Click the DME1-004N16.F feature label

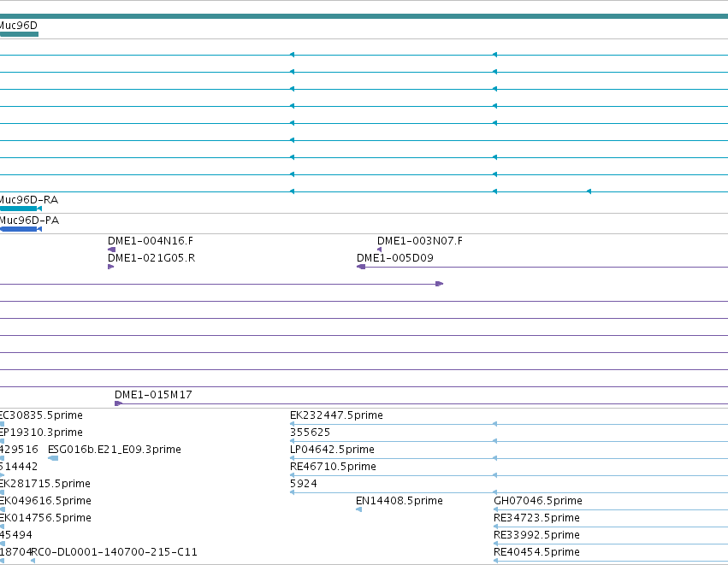coord(151,241)
